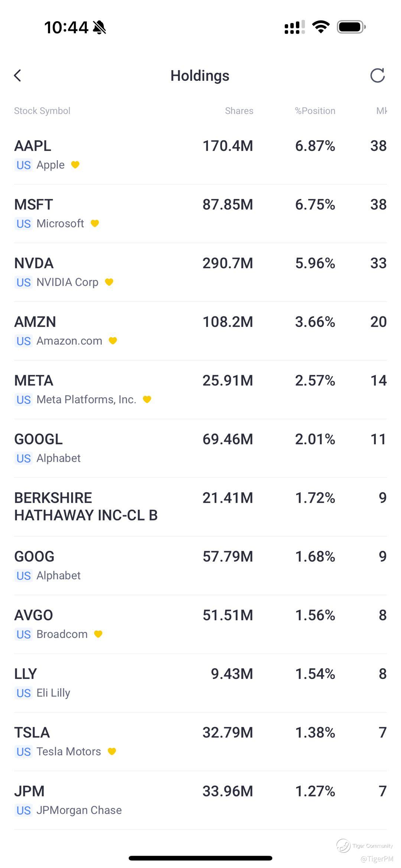The image size is (401, 868).
Task: Tap the Tiger Community watermark logo
Action: pos(343,846)
